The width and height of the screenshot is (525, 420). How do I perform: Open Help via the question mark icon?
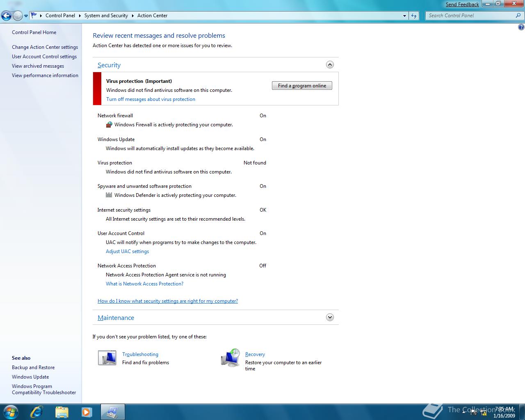coord(521,27)
